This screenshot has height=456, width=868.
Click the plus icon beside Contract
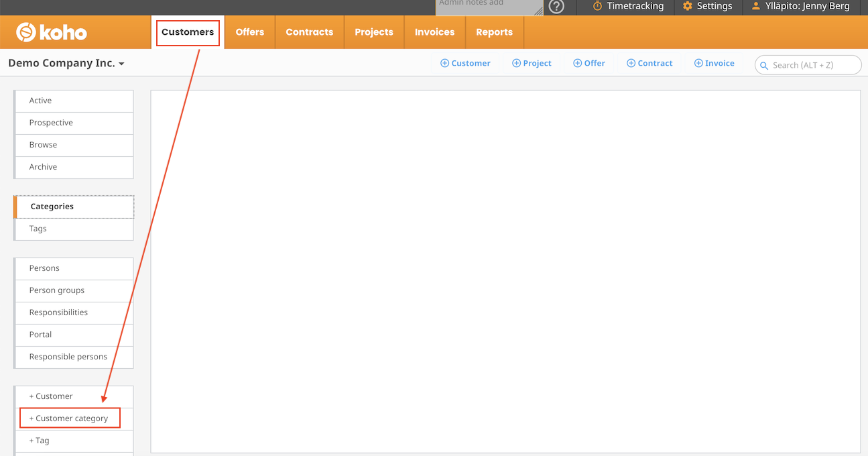pyautogui.click(x=631, y=63)
